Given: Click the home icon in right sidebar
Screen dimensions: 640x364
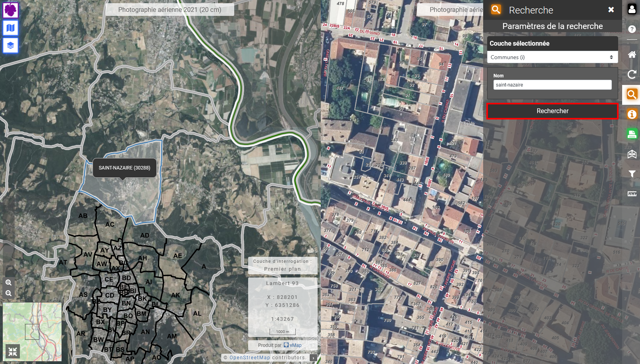Looking at the screenshot, I should [632, 54].
